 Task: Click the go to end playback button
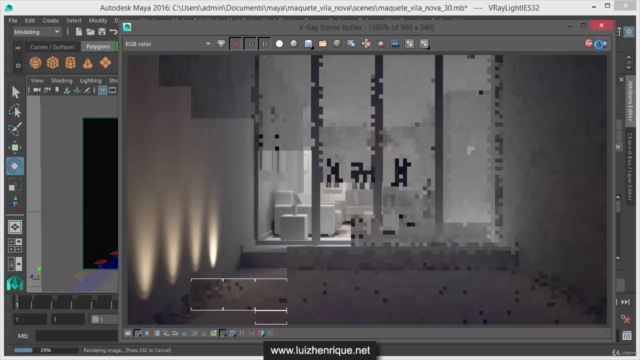(x=625, y=302)
